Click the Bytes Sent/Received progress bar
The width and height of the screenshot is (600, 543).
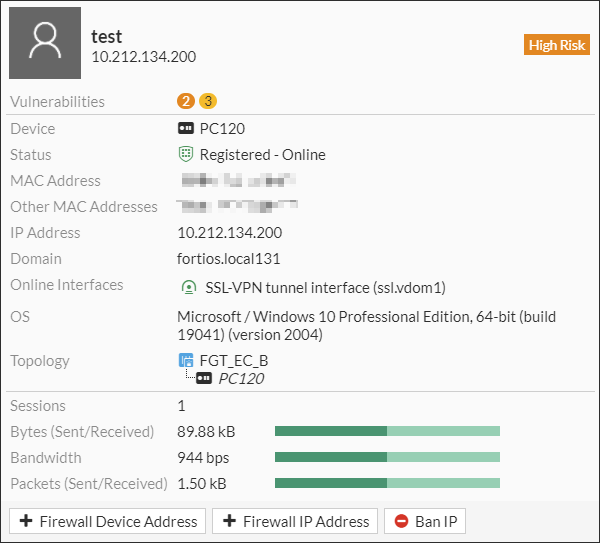coord(387,432)
